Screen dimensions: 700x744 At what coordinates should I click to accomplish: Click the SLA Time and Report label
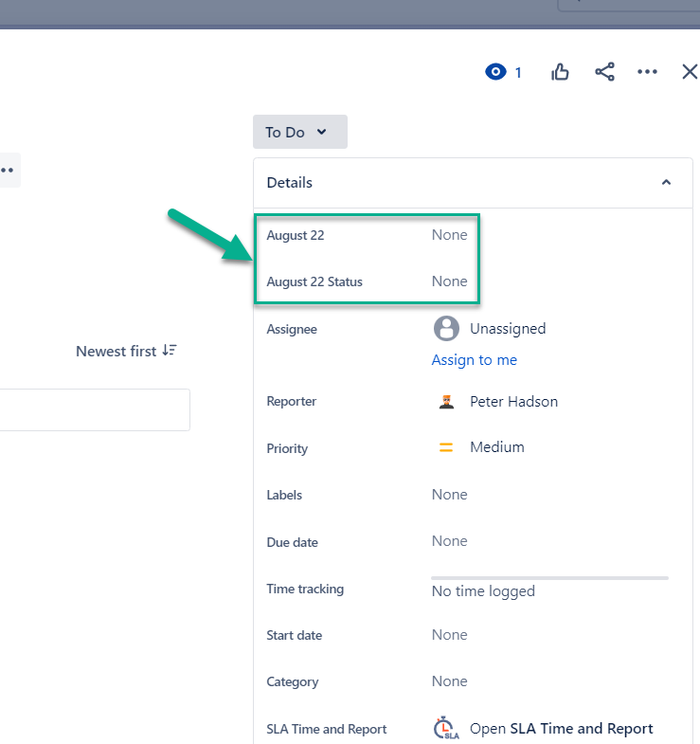click(x=326, y=729)
